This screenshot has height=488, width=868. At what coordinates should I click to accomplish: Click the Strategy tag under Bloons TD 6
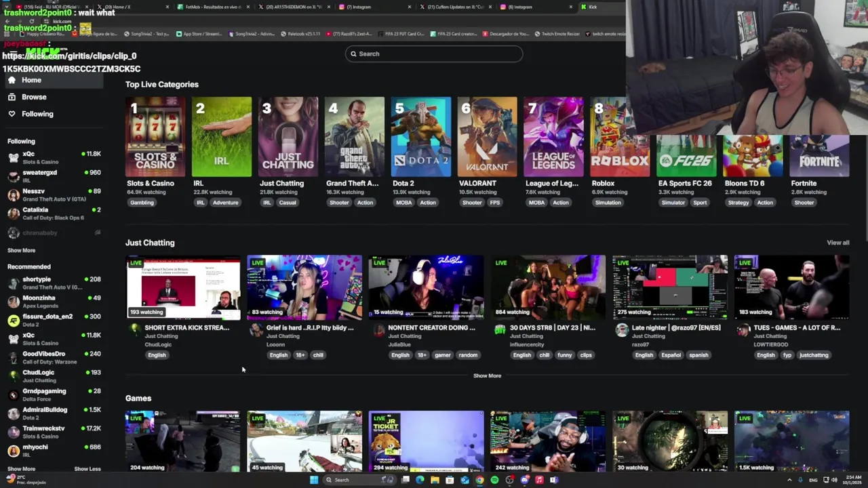738,203
